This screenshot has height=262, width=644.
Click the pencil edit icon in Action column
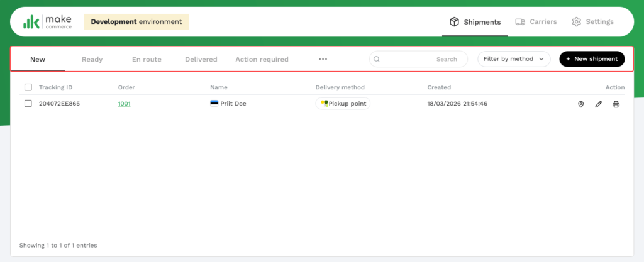(598, 104)
